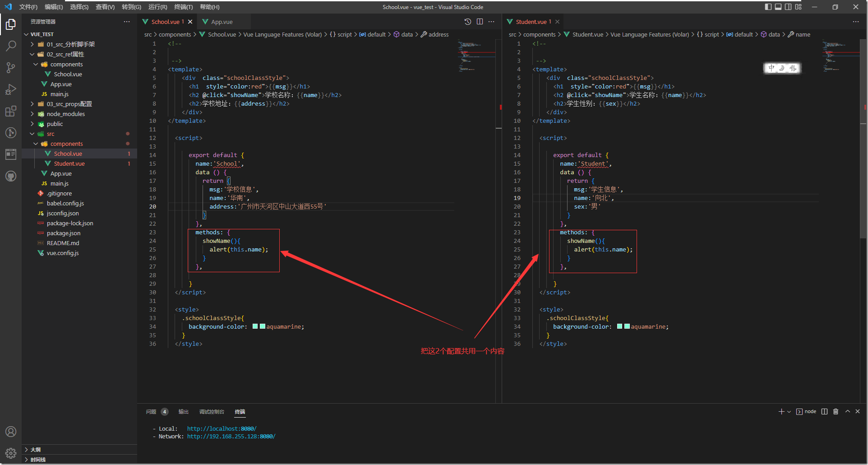Open the GitHub view in activity bar
Screen dimensions: 868x465
tap(11, 176)
